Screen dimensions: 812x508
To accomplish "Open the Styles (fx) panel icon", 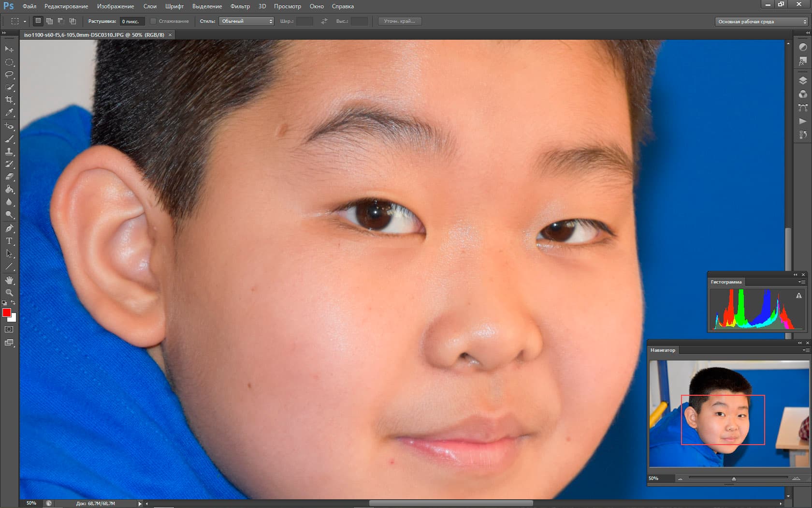I will pos(803,61).
